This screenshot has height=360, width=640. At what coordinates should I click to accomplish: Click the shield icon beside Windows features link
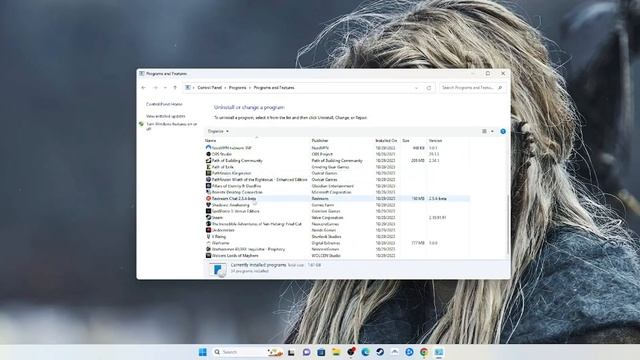(141, 124)
